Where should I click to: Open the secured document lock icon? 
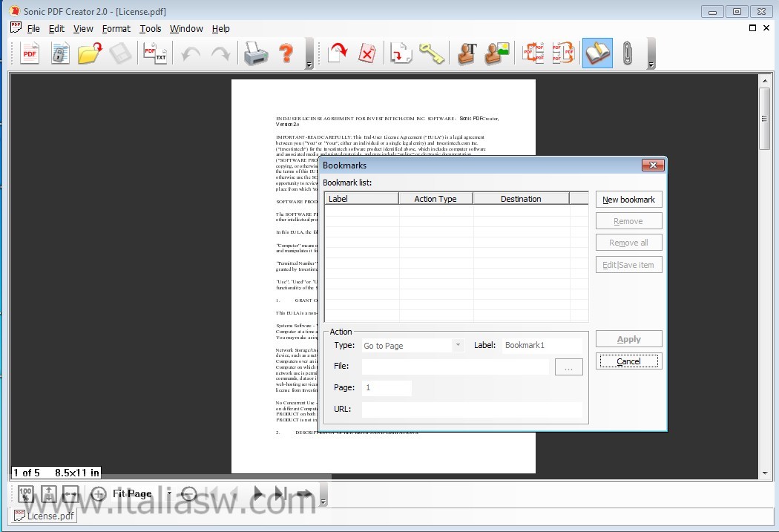(x=60, y=53)
